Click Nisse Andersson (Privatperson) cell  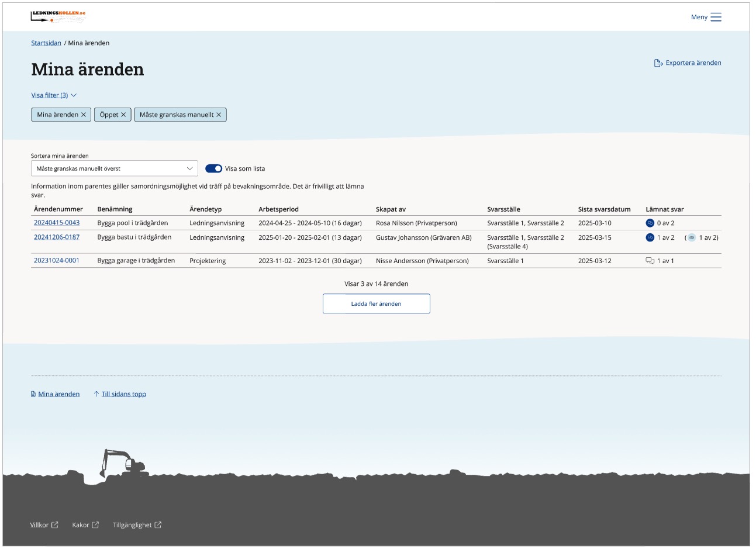pos(422,261)
